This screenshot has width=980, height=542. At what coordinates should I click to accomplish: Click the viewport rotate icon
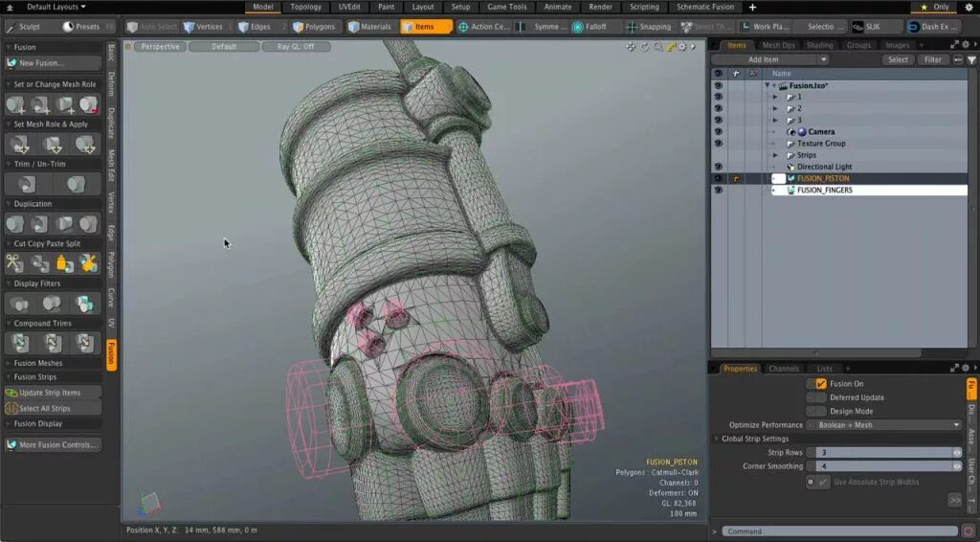(x=644, y=47)
